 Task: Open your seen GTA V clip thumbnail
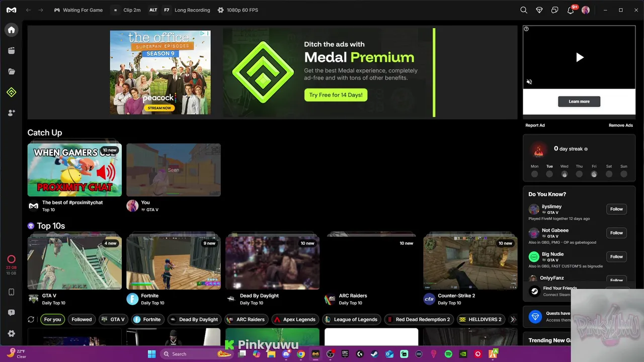tap(174, 170)
